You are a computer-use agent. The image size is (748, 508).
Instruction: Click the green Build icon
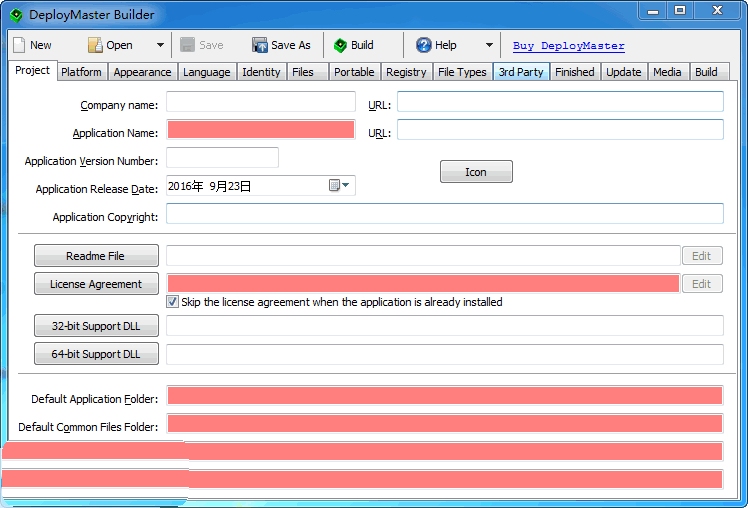(x=340, y=45)
